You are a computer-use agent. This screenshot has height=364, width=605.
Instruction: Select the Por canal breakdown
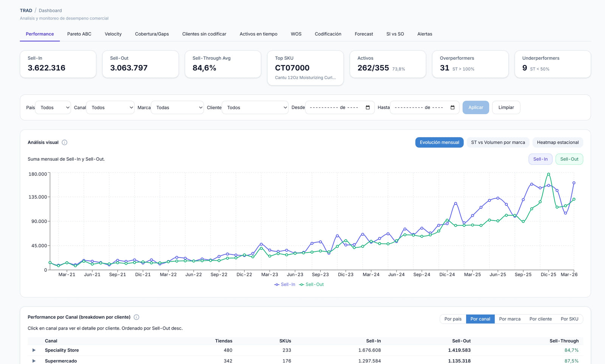480,319
